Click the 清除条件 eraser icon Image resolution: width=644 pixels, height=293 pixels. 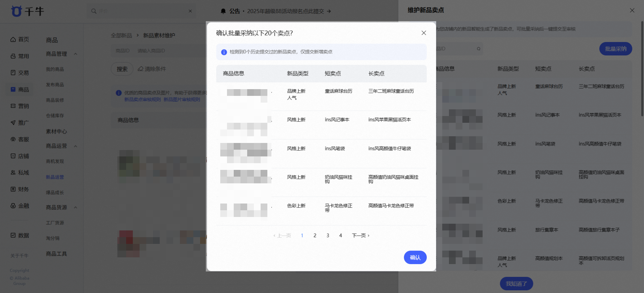[x=141, y=69]
